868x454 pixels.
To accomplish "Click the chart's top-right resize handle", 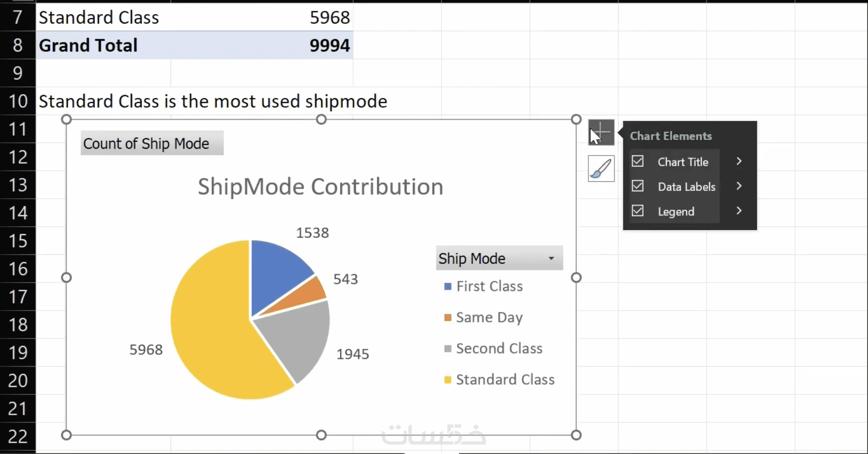I will (576, 119).
